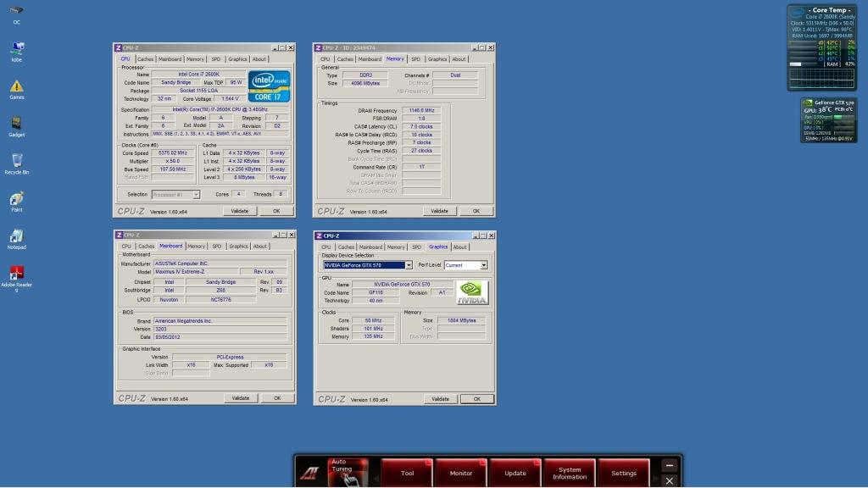Click the Core Temp load graph
This screenshot has height=488, width=868.
pyautogui.click(x=822, y=78)
